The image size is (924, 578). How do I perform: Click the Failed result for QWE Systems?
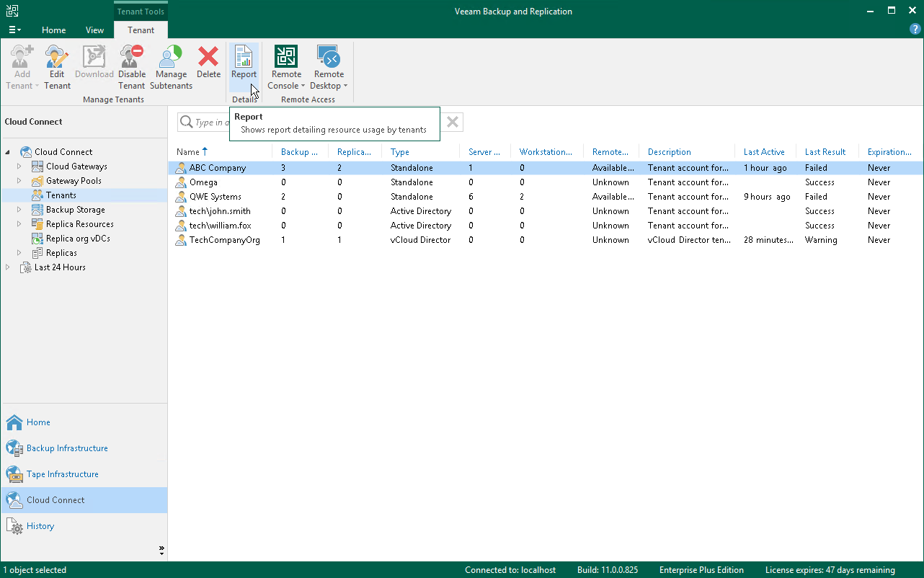point(816,197)
